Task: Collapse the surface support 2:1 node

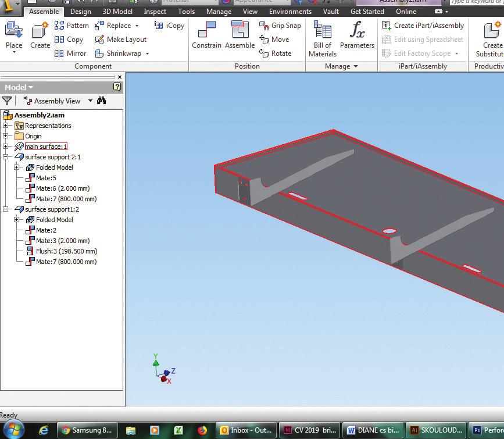Action: [5, 157]
